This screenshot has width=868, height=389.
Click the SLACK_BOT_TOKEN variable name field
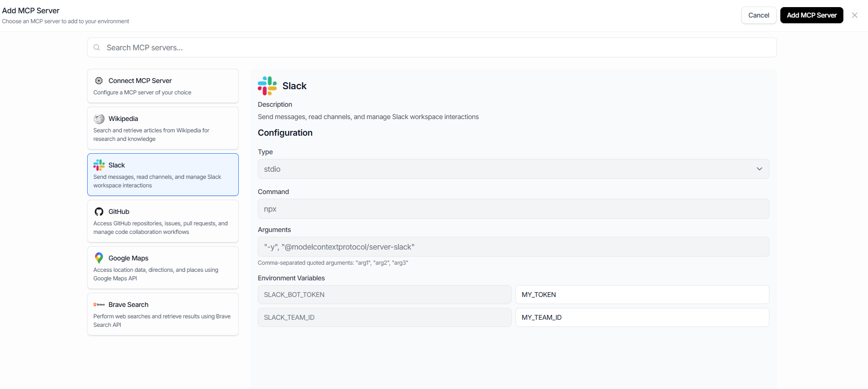coord(384,295)
